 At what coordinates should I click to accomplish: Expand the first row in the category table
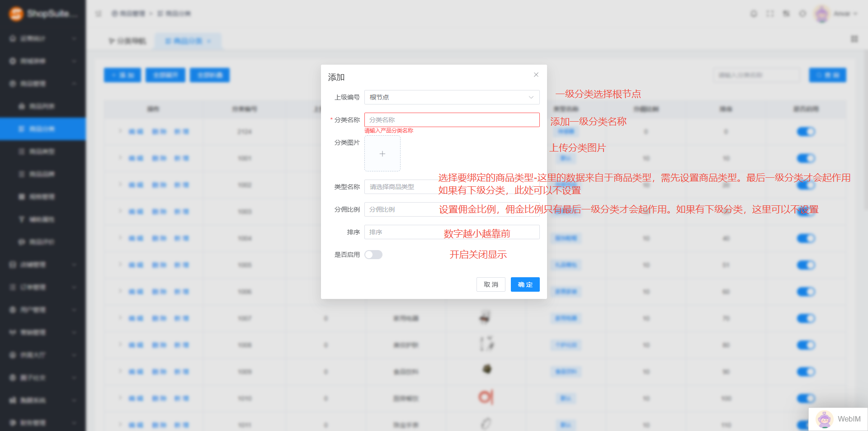tap(120, 131)
